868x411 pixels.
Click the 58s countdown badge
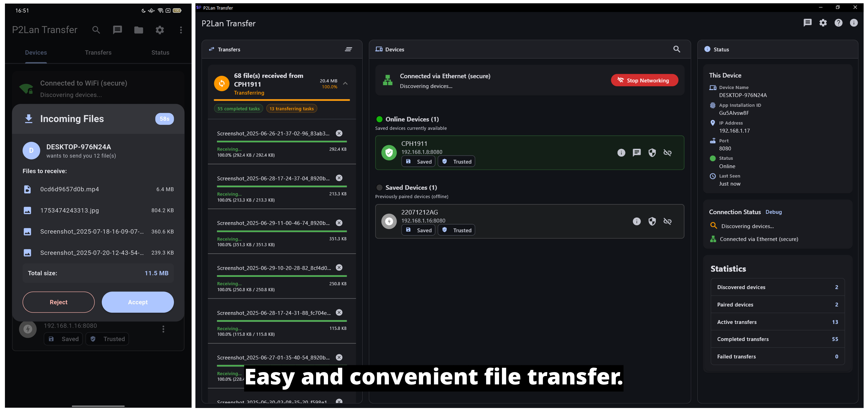point(164,119)
